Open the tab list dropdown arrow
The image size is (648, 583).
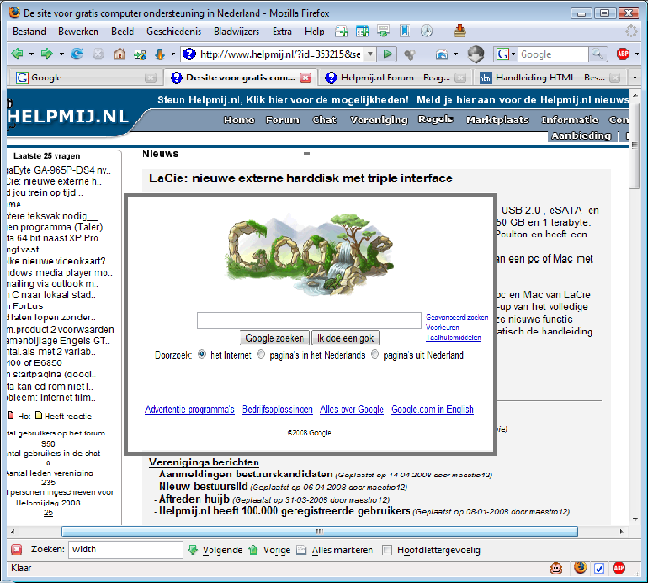point(635,77)
